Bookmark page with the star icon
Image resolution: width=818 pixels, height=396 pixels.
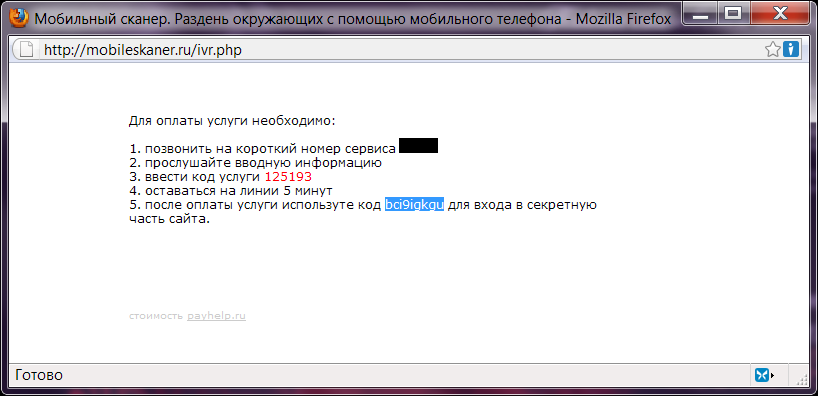click(x=773, y=50)
